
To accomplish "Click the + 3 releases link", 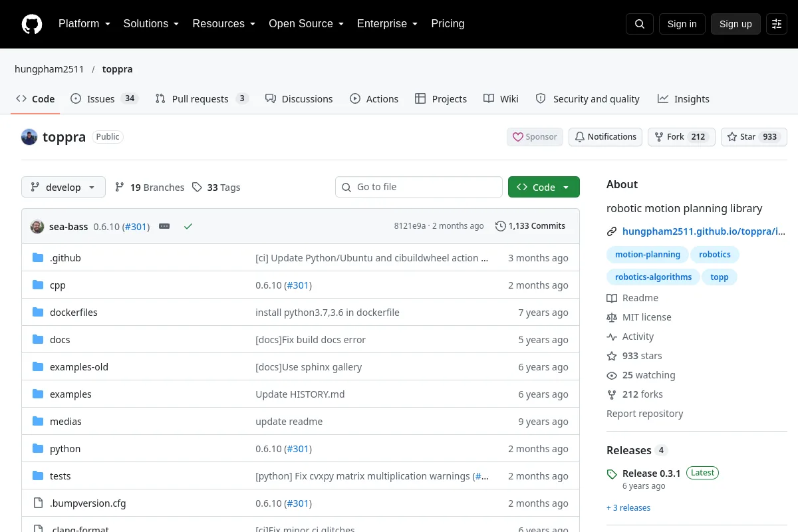I will tap(628, 508).
